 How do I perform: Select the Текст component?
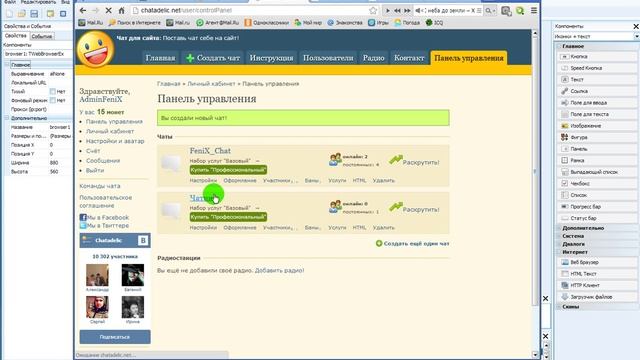(596, 80)
